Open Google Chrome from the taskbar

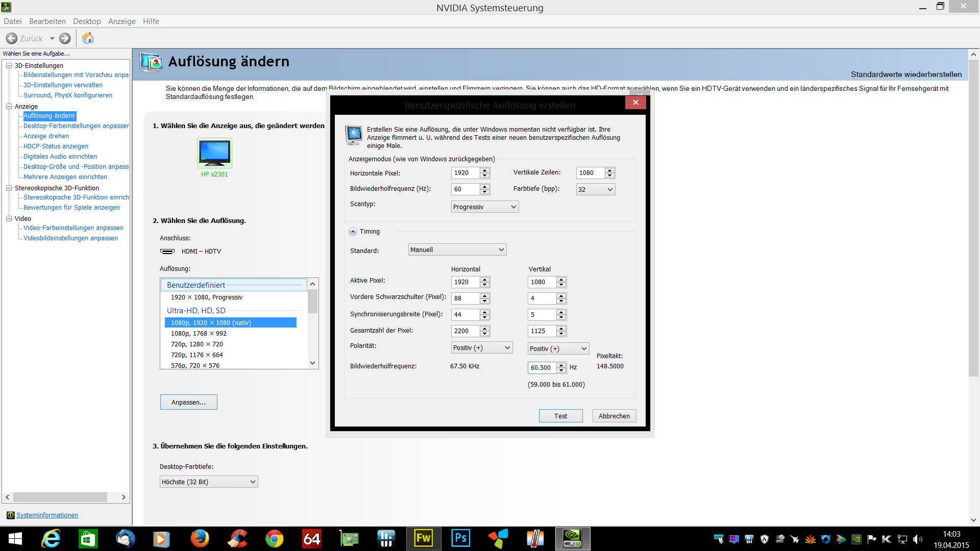tap(274, 538)
